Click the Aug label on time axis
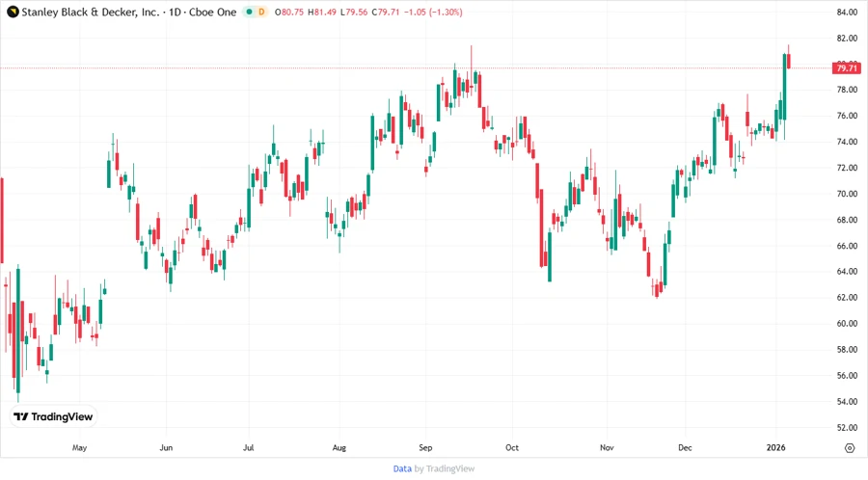Screen dimensions: 868x480 tap(339, 448)
